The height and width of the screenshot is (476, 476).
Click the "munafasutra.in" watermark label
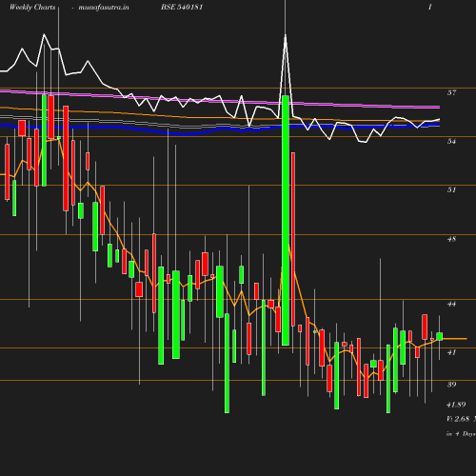tap(104, 8)
